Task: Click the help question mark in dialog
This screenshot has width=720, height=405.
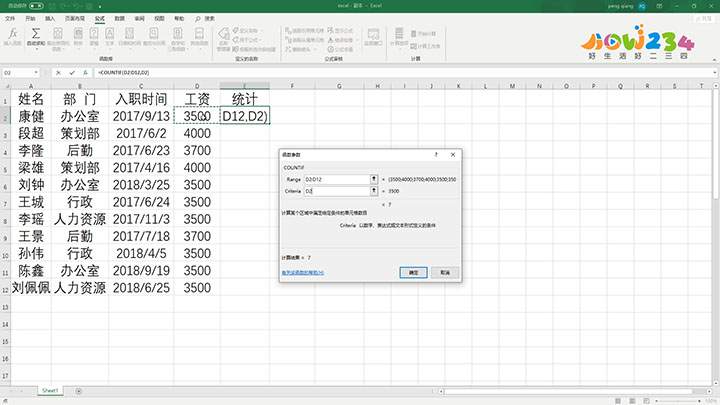Action: [x=436, y=155]
